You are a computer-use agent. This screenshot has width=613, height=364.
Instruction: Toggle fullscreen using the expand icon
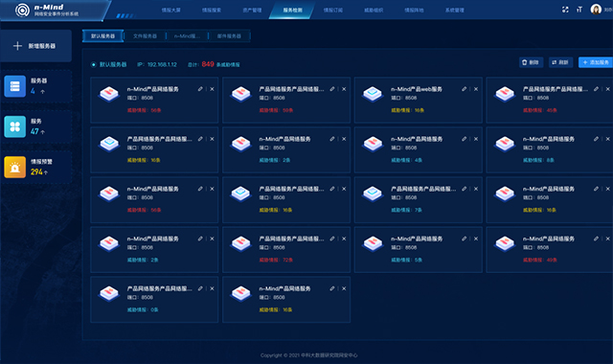[565, 10]
